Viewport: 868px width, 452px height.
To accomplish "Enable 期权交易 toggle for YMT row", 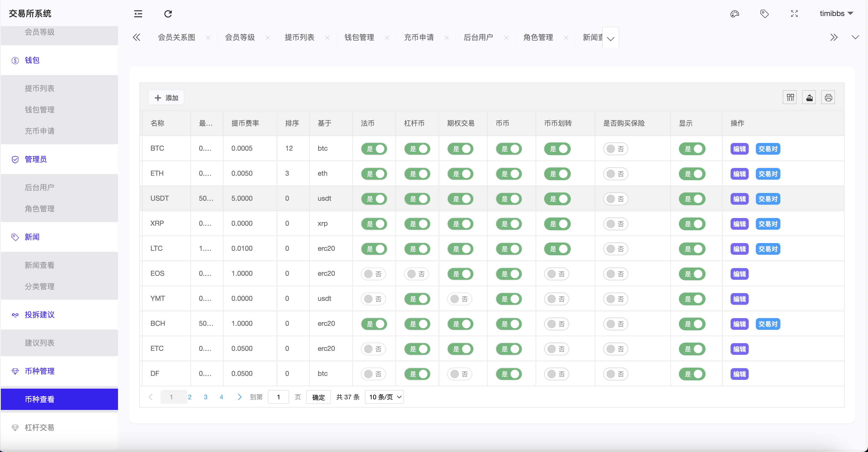I will 460,299.
